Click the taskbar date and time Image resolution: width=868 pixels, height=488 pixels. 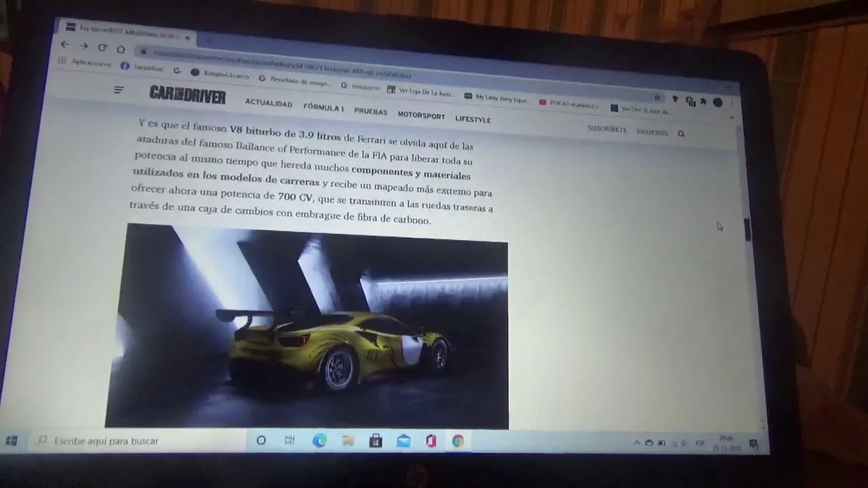click(726, 443)
